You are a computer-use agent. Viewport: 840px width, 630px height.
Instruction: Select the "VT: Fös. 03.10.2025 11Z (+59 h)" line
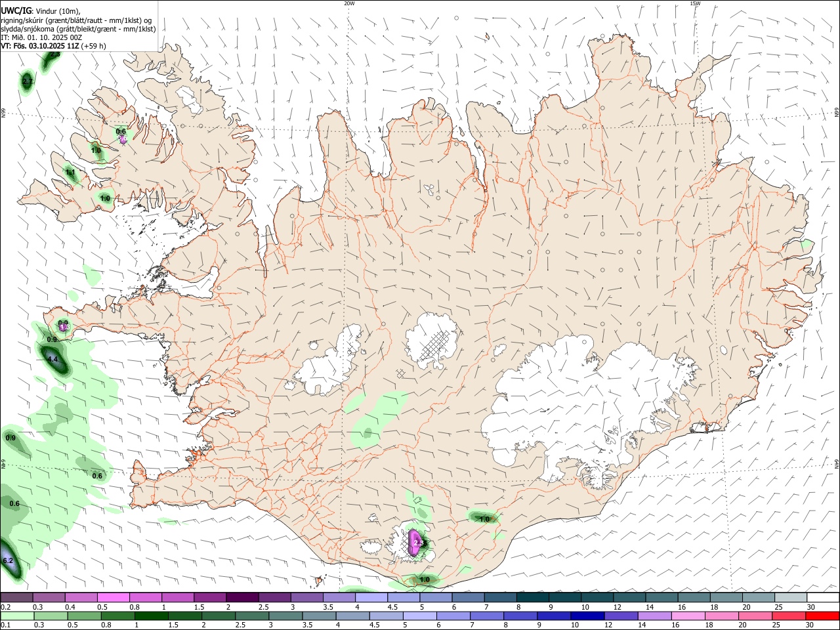[x=53, y=46]
